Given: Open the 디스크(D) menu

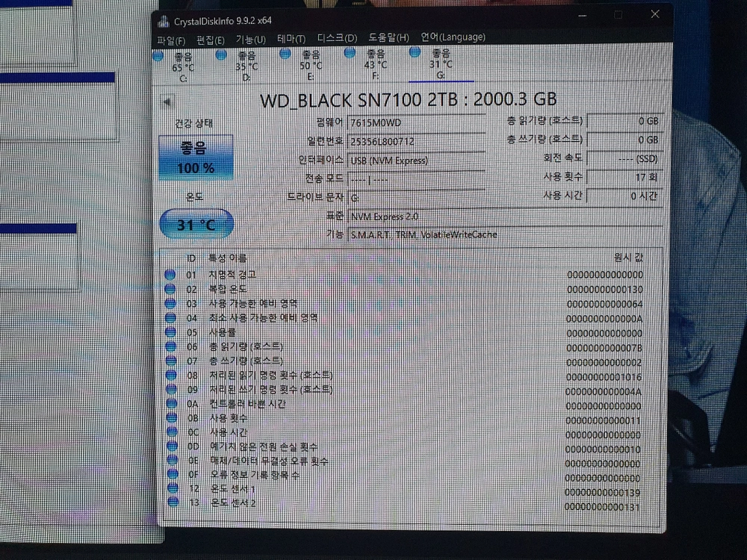Looking at the screenshot, I should 337,38.
